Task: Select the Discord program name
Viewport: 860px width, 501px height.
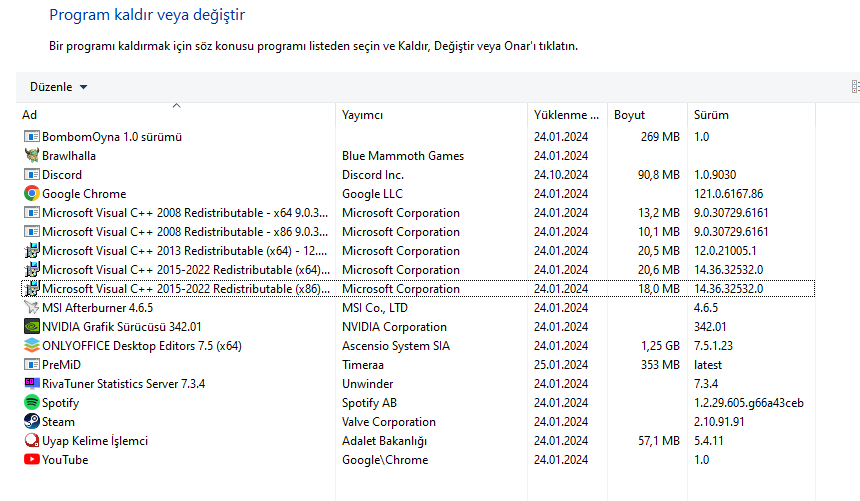Action: pos(62,174)
